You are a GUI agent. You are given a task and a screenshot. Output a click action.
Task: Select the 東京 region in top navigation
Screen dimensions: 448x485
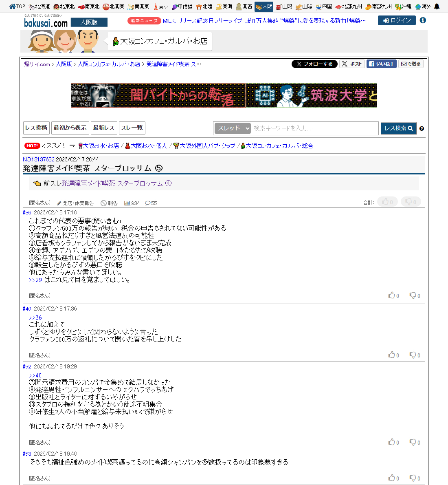(160, 7)
